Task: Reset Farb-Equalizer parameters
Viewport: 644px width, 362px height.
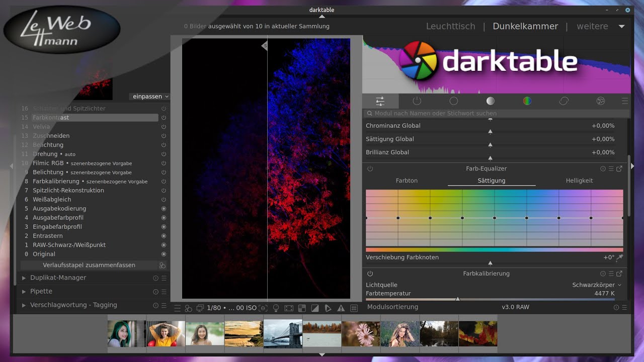Action: coord(603,169)
